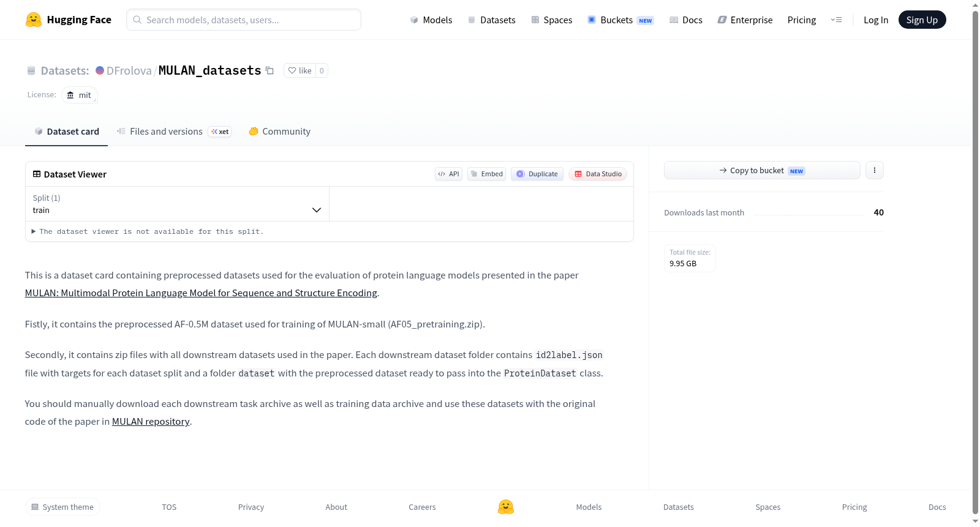Screen dimensions: 980x527
Task: Click the DFrolova avatar icon
Action: [x=100, y=70]
